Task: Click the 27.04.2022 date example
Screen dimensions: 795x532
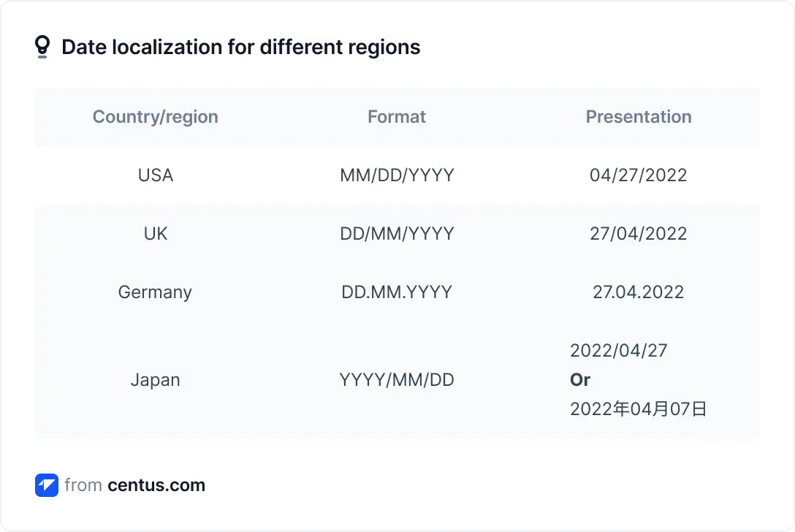Action: click(639, 292)
